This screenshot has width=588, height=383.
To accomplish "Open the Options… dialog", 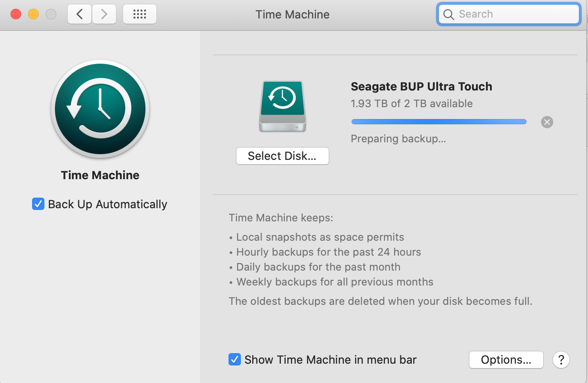I will (506, 360).
